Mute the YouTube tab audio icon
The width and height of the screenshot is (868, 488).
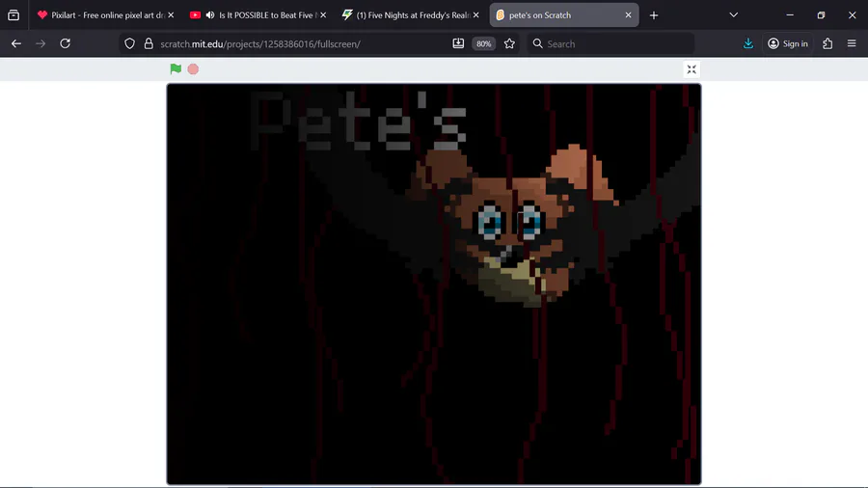[210, 15]
